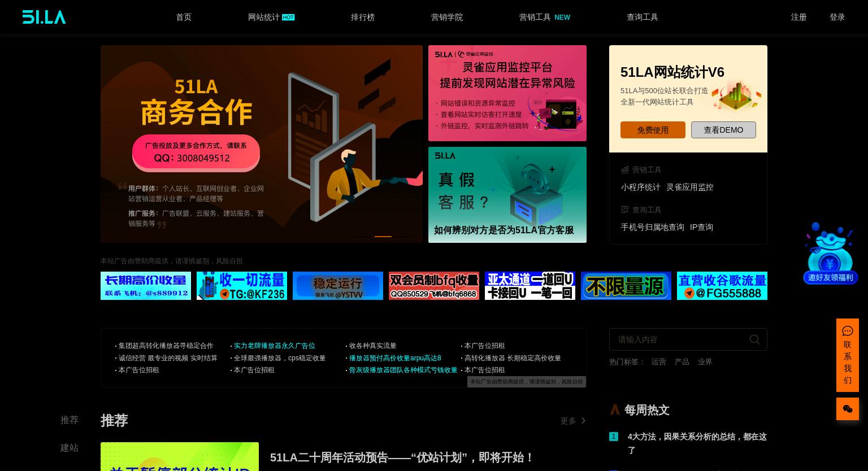Click the 双会员制bfq收量 ad banner
The width and height of the screenshot is (868, 471).
tap(434, 286)
